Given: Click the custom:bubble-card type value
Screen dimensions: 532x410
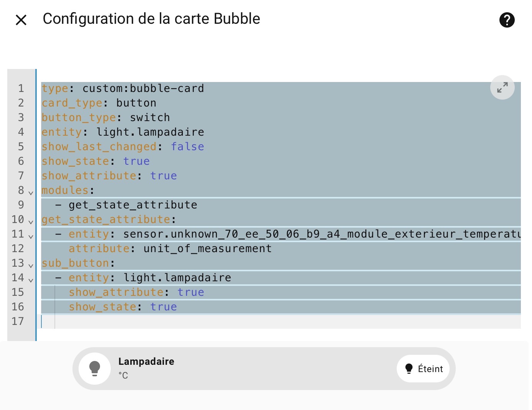Looking at the screenshot, I should pos(143,89).
